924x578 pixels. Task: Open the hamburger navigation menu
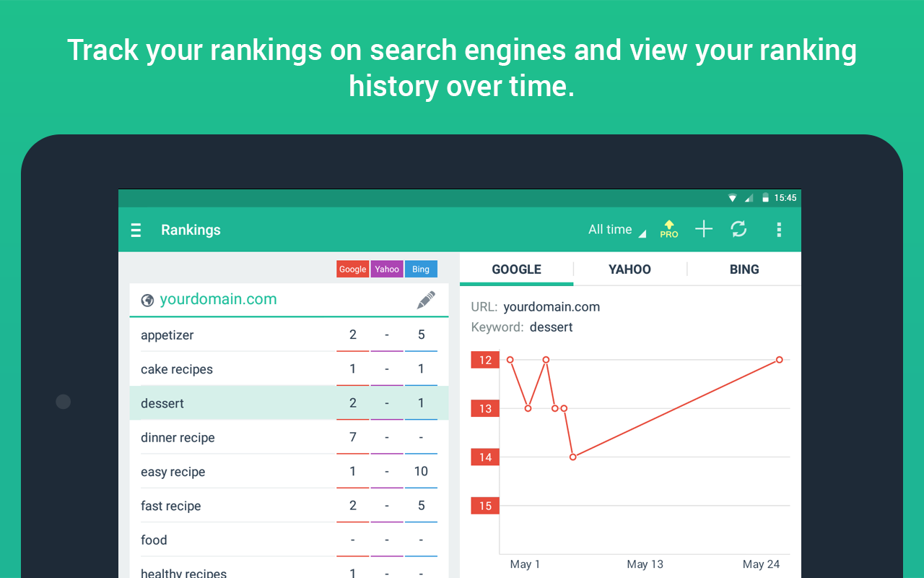136,230
